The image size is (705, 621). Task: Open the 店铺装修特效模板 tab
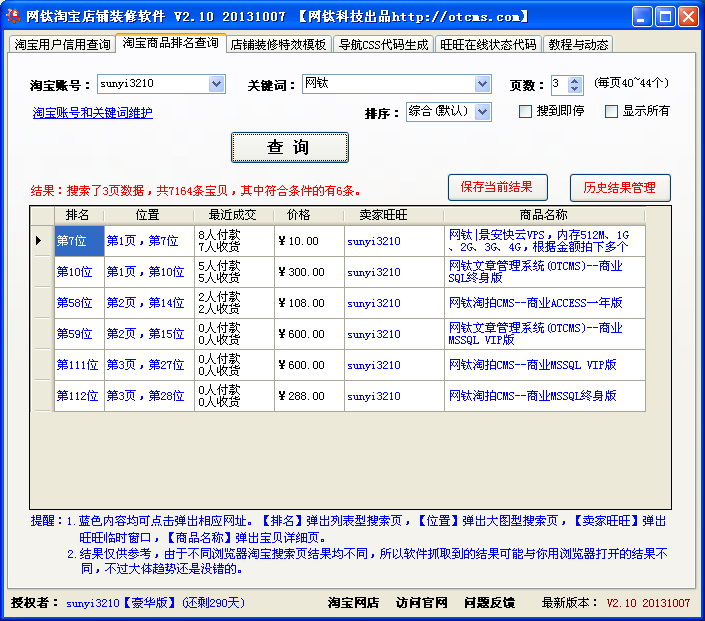[278, 44]
